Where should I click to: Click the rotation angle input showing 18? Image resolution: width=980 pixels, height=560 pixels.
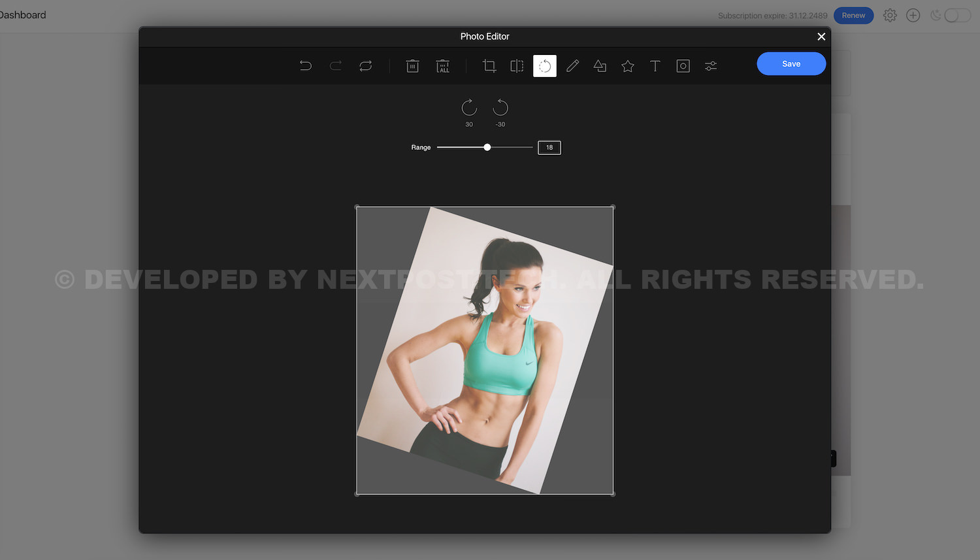549,148
